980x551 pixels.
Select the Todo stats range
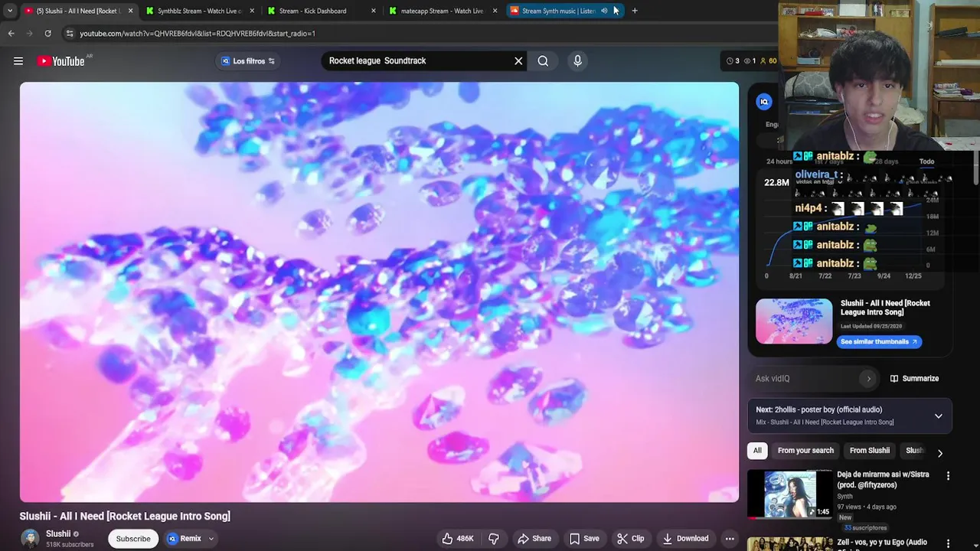[x=926, y=161]
